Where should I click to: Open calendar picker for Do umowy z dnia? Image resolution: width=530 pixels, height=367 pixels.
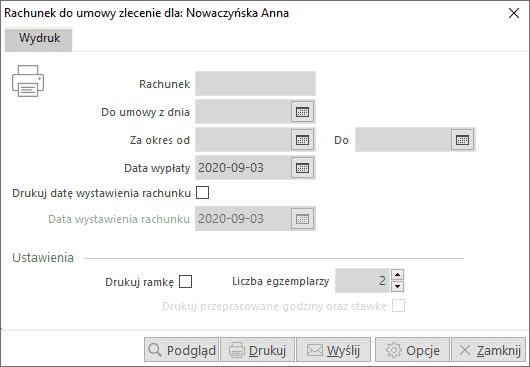(303, 112)
